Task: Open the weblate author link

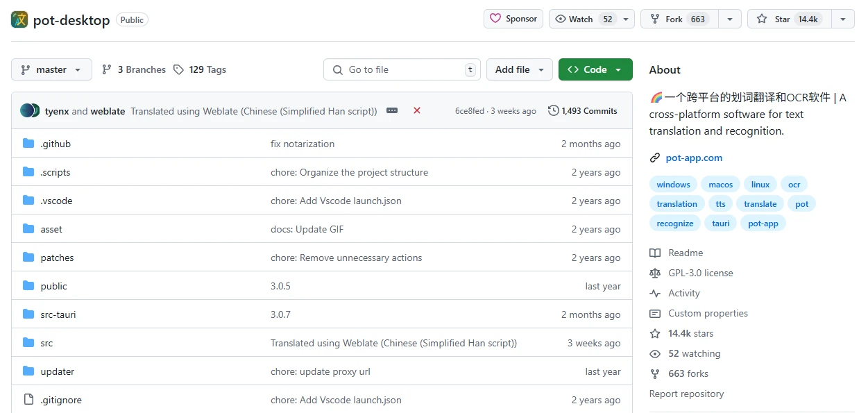Action: pos(108,111)
